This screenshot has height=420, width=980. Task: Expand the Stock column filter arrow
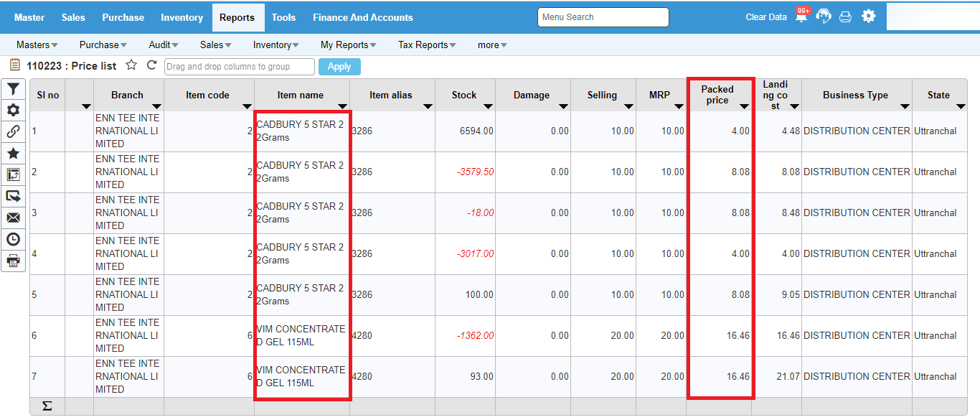(x=489, y=107)
